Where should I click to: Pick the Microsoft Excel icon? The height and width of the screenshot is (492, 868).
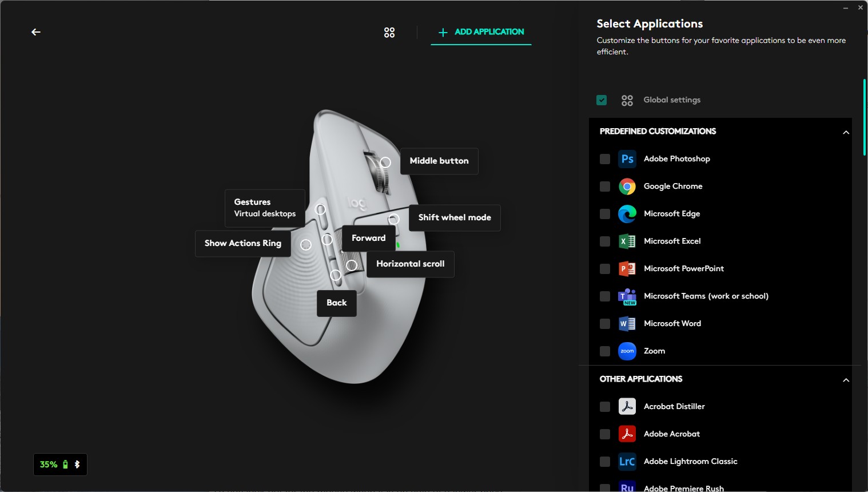click(627, 241)
